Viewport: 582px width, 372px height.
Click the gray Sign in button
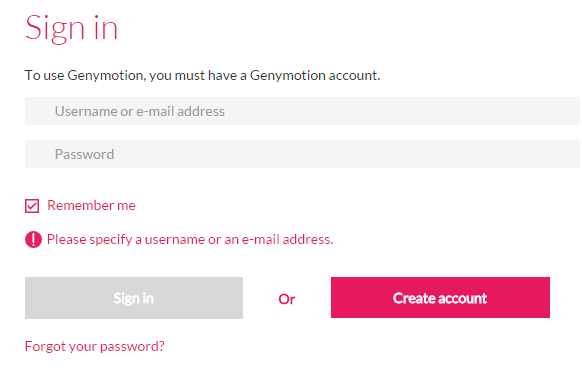(134, 298)
